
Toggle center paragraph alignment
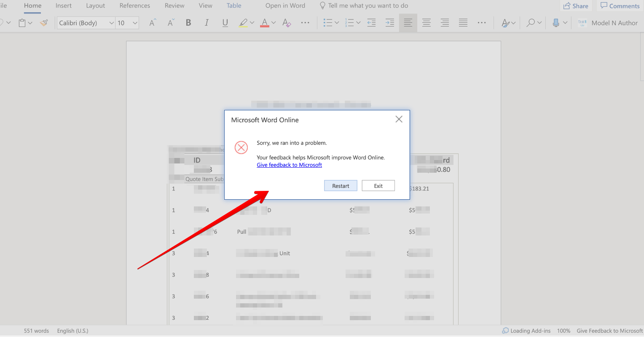click(x=426, y=23)
